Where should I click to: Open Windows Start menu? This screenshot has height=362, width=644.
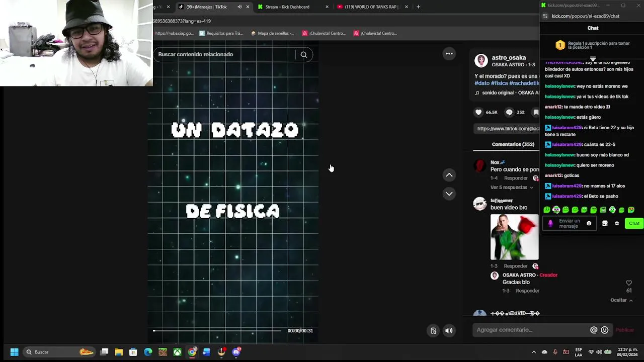click(14, 352)
